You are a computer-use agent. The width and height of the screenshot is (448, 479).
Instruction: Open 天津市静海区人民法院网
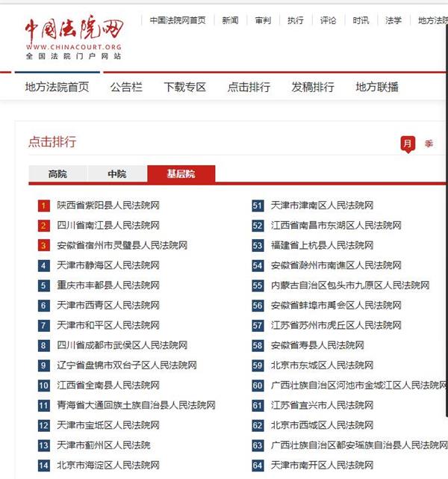tap(108, 265)
